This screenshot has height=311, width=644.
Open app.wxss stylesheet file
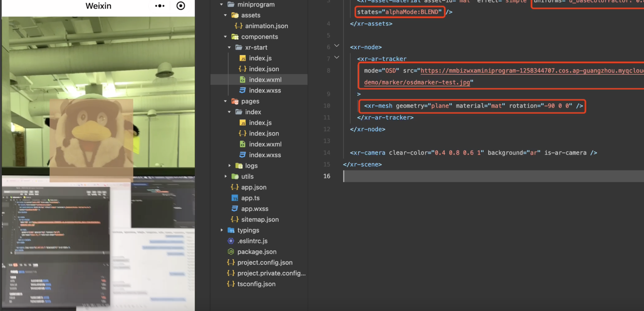click(255, 209)
